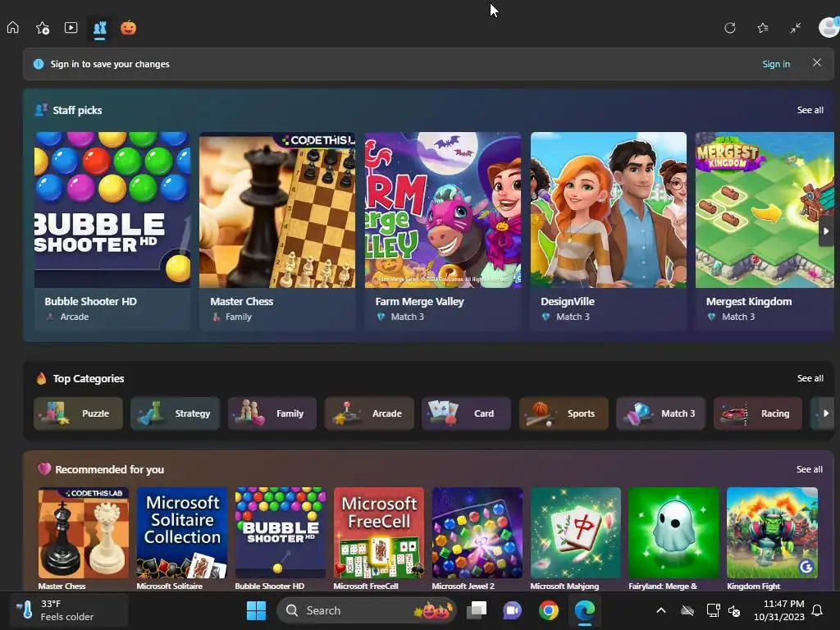Click Arcade label under Bubble Shooter HD
Image resolution: width=840 pixels, height=630 pixels.
click(x=75, y=317)
